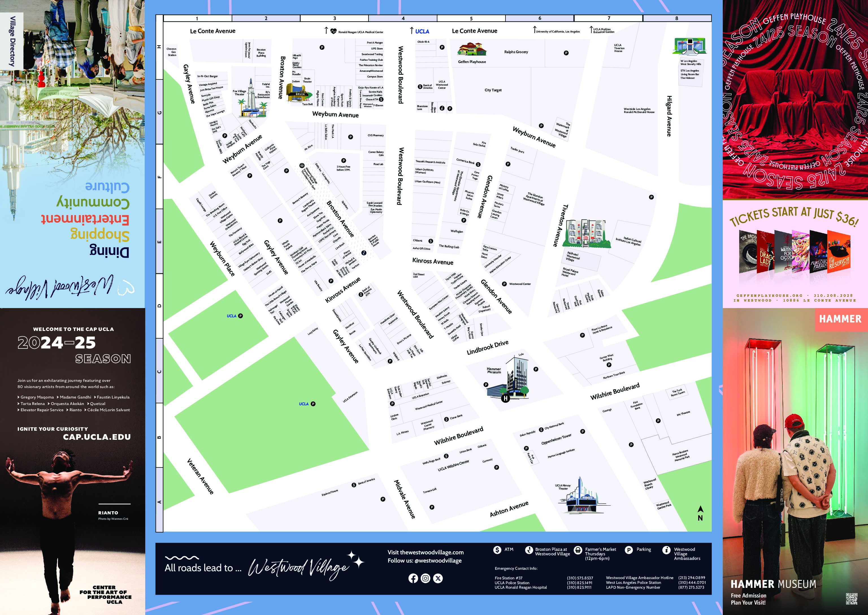Click the Veteran Avenue street name
The height and width of the screenshot is (615, 868).
point(200,477)
